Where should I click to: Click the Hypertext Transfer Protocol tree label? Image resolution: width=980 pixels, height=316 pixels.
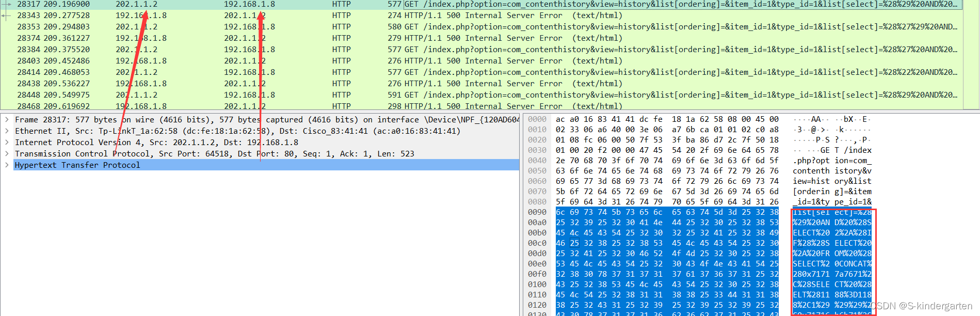[x=77, y=165]
